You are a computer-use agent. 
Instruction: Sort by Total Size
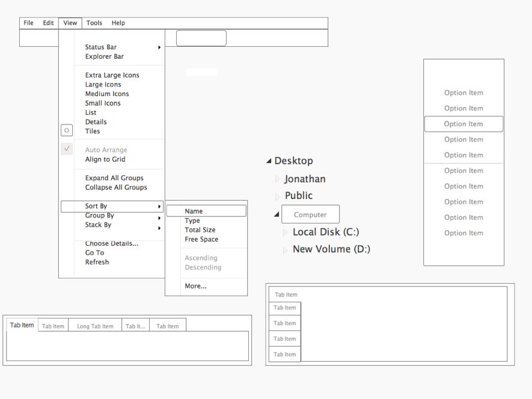point(200,230)
